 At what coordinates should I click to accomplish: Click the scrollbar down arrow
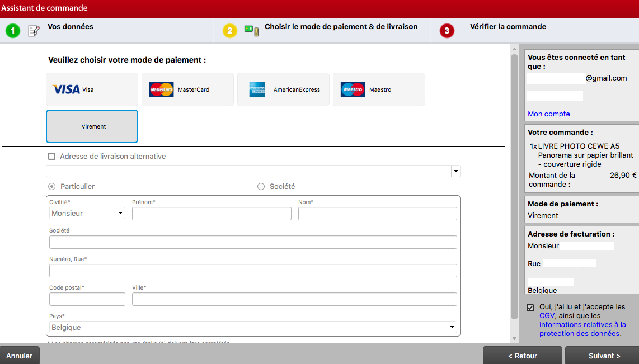tap(514, 338)
